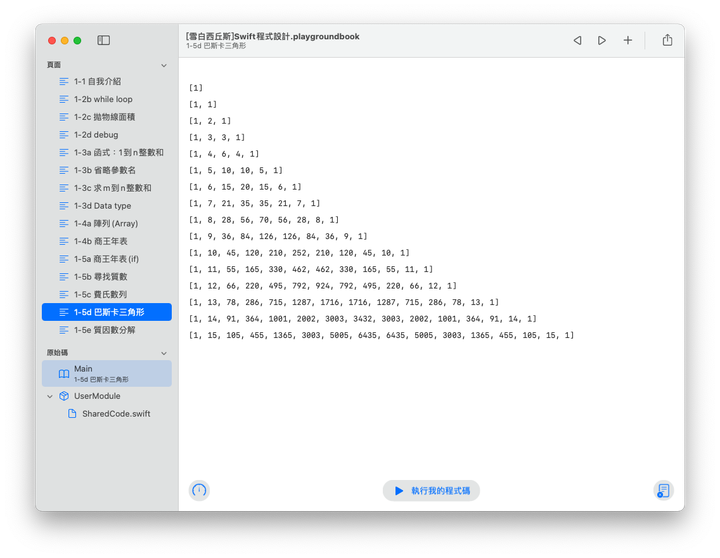
Task: Open page 1-5a 商王年表 (if)
Action: click(107, 259)
